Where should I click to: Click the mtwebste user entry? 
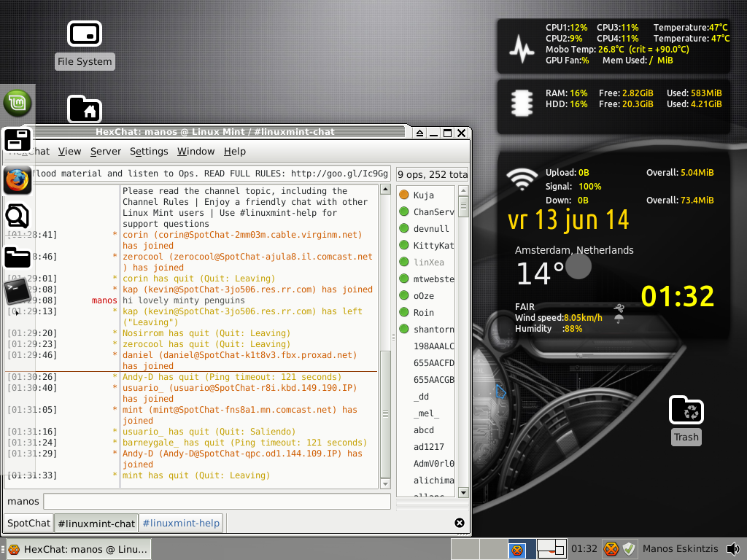click(425, 279)
